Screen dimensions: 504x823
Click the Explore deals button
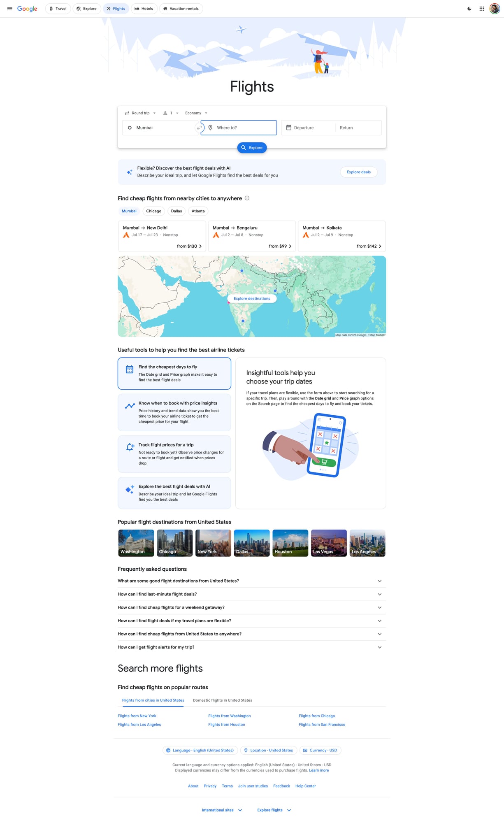point(358,172)
